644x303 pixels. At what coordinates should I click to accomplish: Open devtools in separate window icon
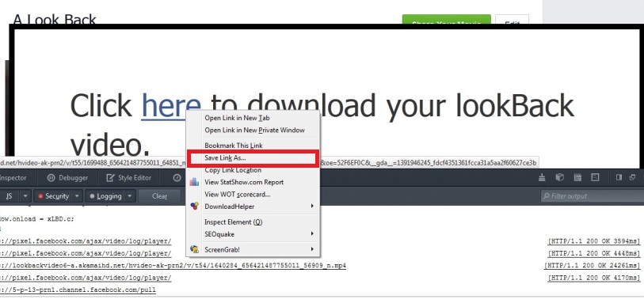(x=632, y=177)
